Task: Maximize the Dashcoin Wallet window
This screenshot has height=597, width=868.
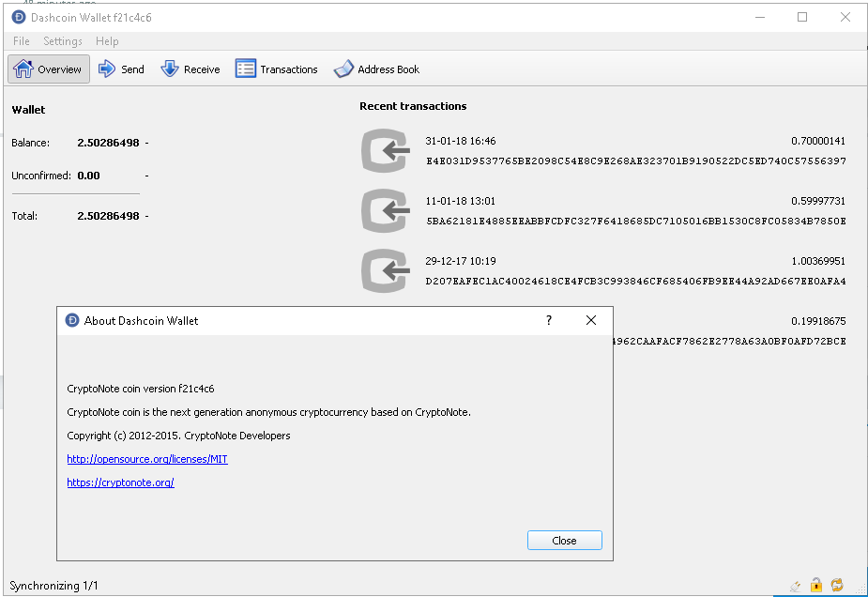Action: point(802,17)
